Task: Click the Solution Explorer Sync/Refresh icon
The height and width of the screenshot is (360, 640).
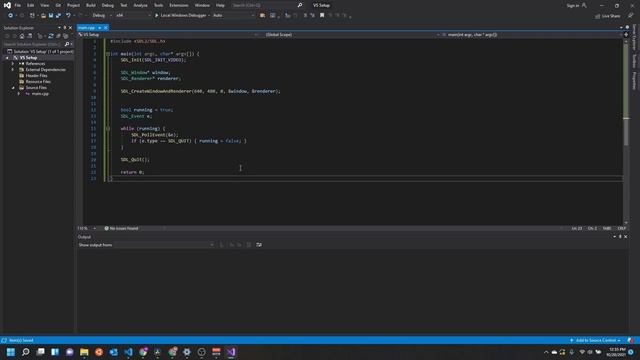Action: (51, 36)
